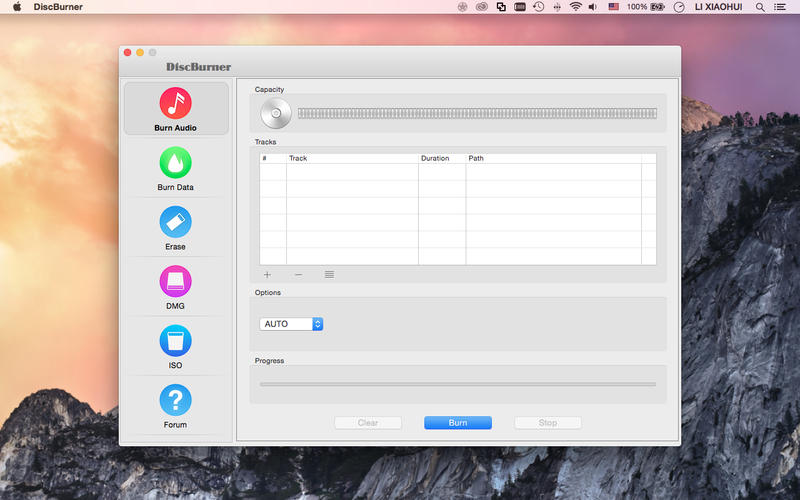Image resolution: width=800 pixels, height=500 pixels.
Task: Open the Burn Data flame icon
Action: (176, 162)
